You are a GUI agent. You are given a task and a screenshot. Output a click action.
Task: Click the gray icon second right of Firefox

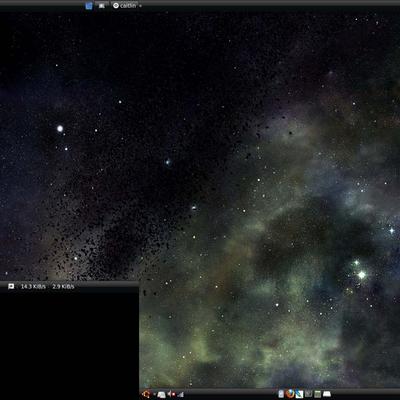click(x=308, y=394)
